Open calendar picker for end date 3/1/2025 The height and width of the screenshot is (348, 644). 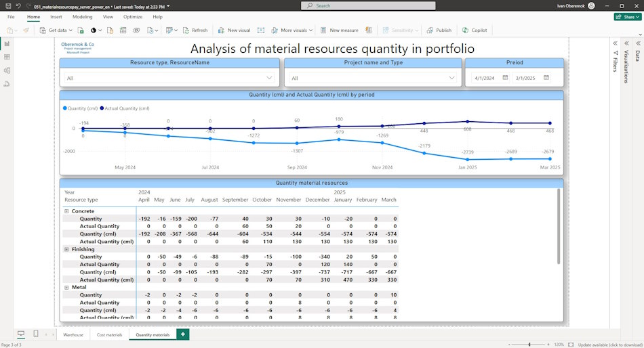[x=546, y=78]
